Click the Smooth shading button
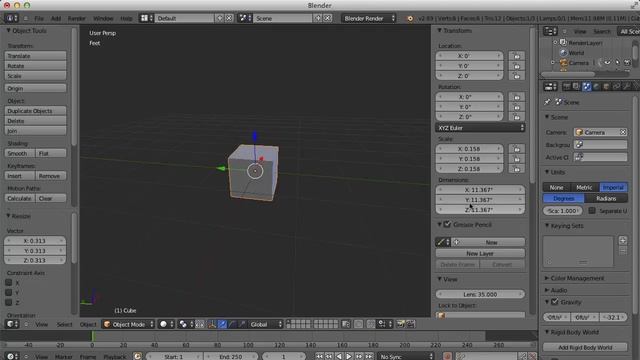This screenshot has width=640, height=360. click(20, 153)
